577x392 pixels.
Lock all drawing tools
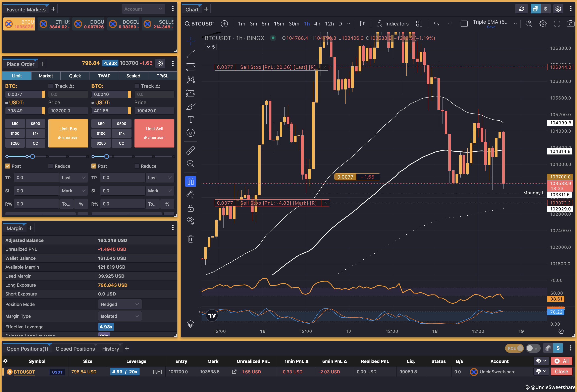[191, 208]
